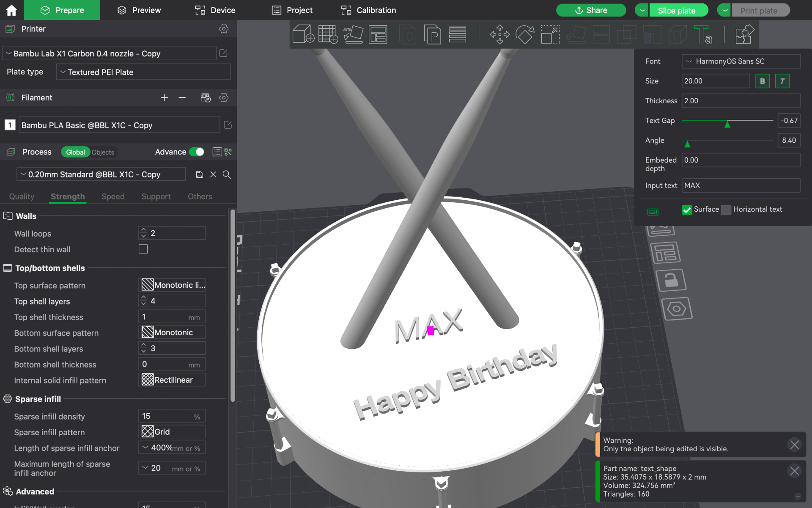Uncheck the Surface checkbox

(x=687, y=210)
